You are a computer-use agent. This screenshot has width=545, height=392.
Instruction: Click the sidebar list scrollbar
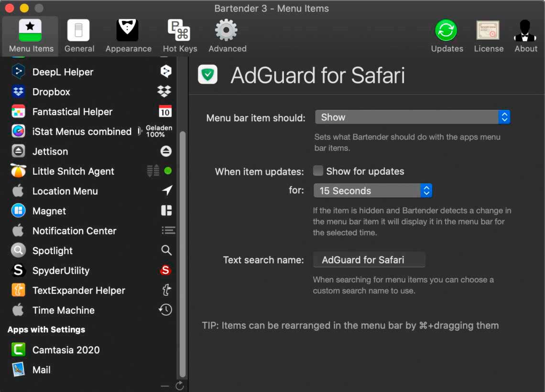(x=182, y=253)
